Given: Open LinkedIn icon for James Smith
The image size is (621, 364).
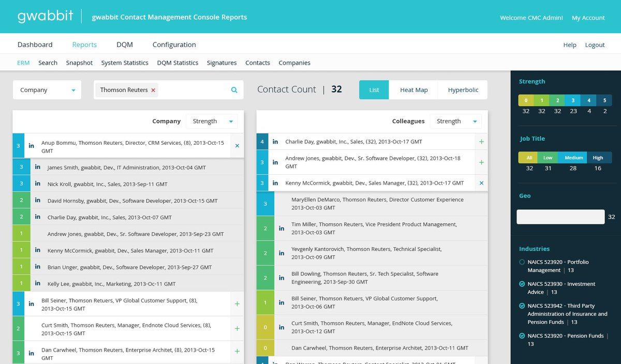Looking at the screenshot, I should click(x=37, y=167).
